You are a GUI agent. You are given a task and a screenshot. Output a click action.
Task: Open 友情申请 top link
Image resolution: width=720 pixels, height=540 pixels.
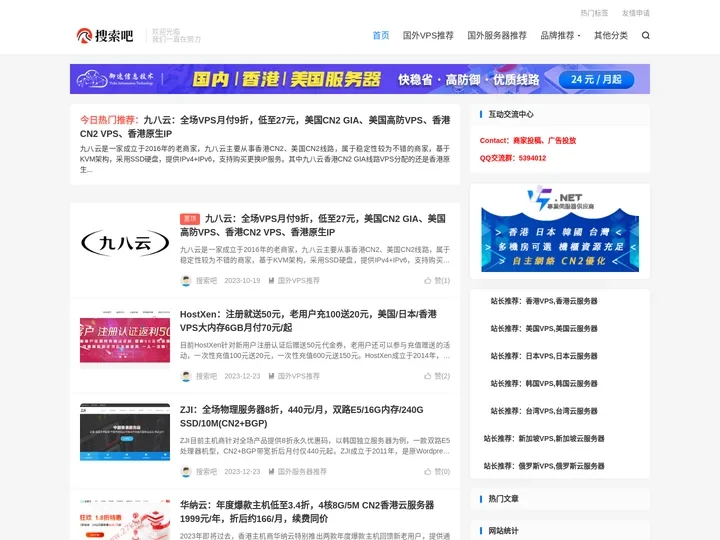636,13
